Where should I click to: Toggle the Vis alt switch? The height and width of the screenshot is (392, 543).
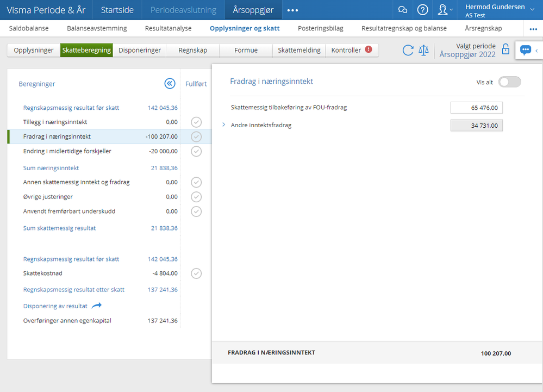click(509, 82)
